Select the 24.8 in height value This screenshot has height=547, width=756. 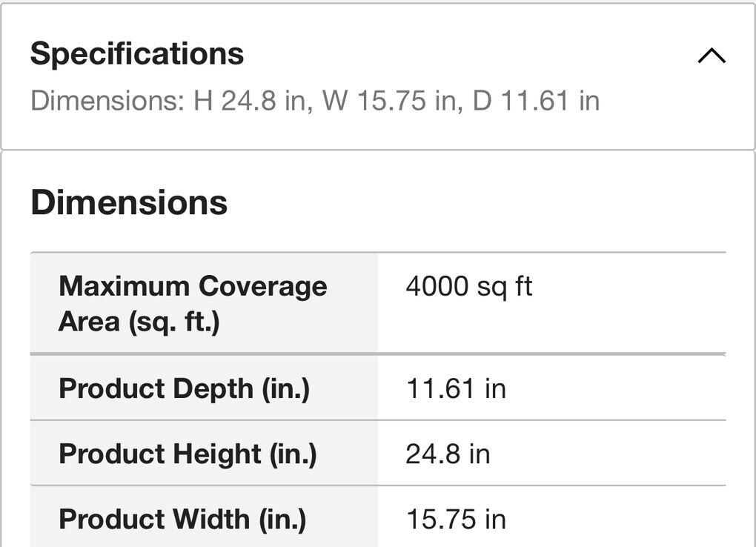448,454
